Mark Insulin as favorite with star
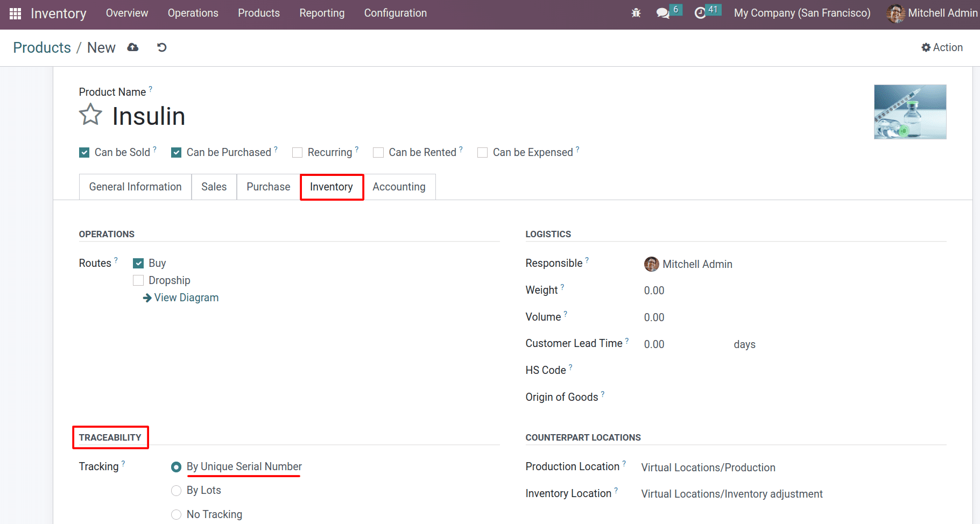This screenshot has width=980, height=524. (x=90, y=115)
